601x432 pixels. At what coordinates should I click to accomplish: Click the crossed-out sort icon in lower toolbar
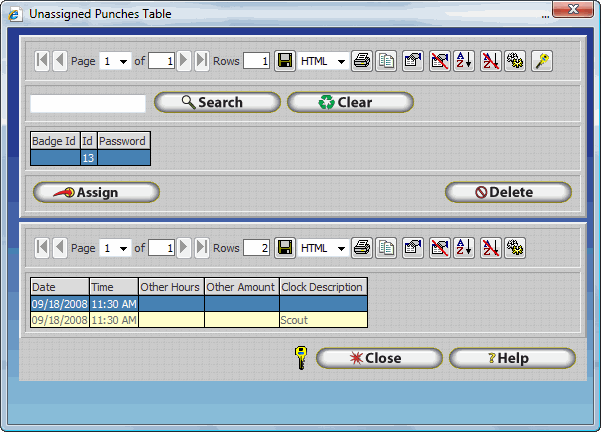point(490,247)
